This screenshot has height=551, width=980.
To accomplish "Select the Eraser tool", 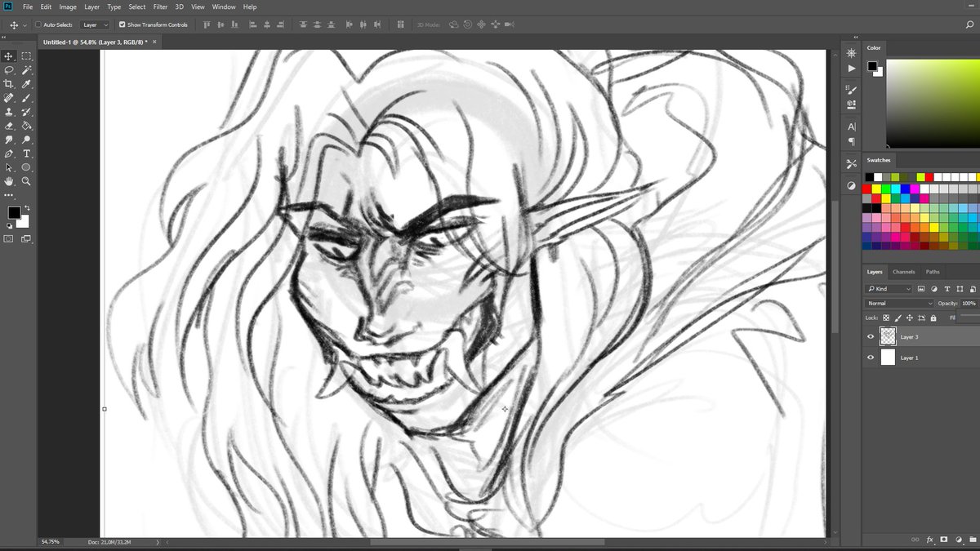I will pos(9,126).
